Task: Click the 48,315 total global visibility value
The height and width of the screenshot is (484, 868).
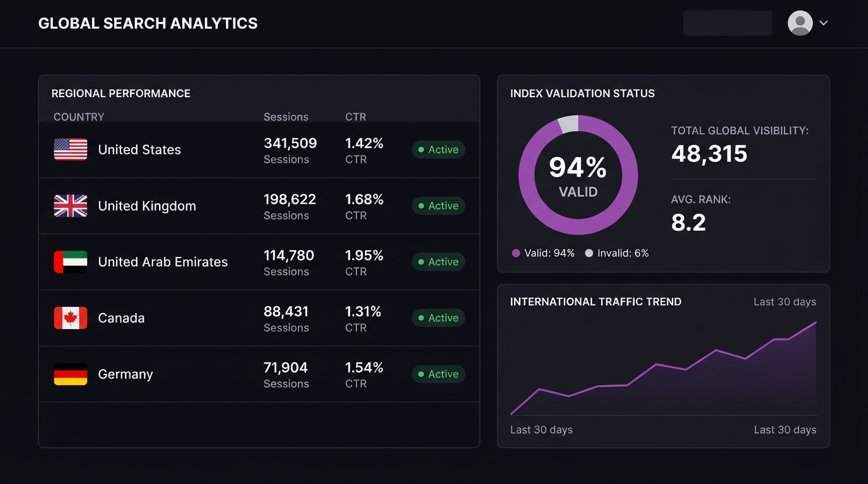Action: pyautogui.click(x=709, y=154)
